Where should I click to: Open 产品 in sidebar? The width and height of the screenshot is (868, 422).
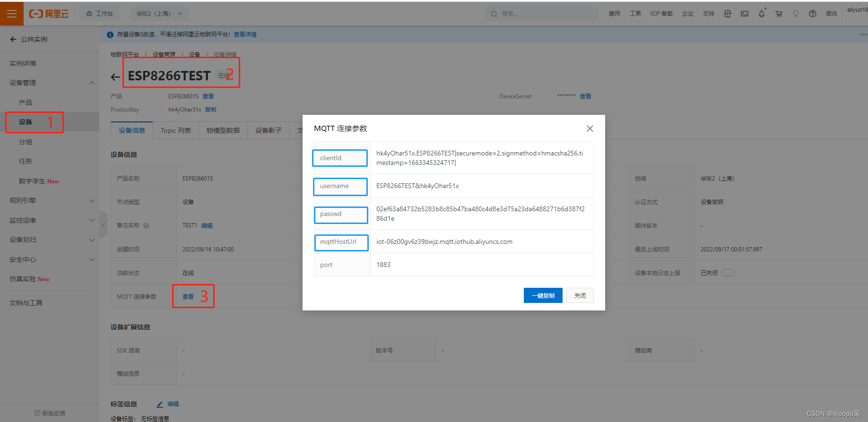pos(26,103)
